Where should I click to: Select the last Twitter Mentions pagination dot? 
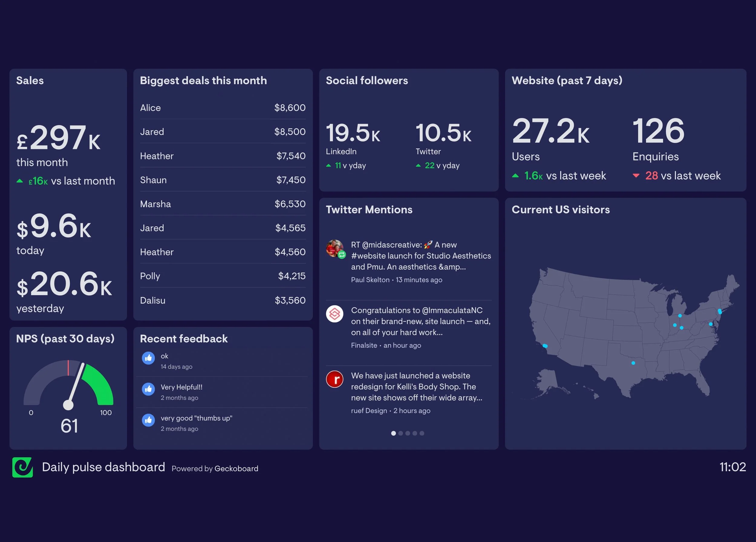[422, 433]
